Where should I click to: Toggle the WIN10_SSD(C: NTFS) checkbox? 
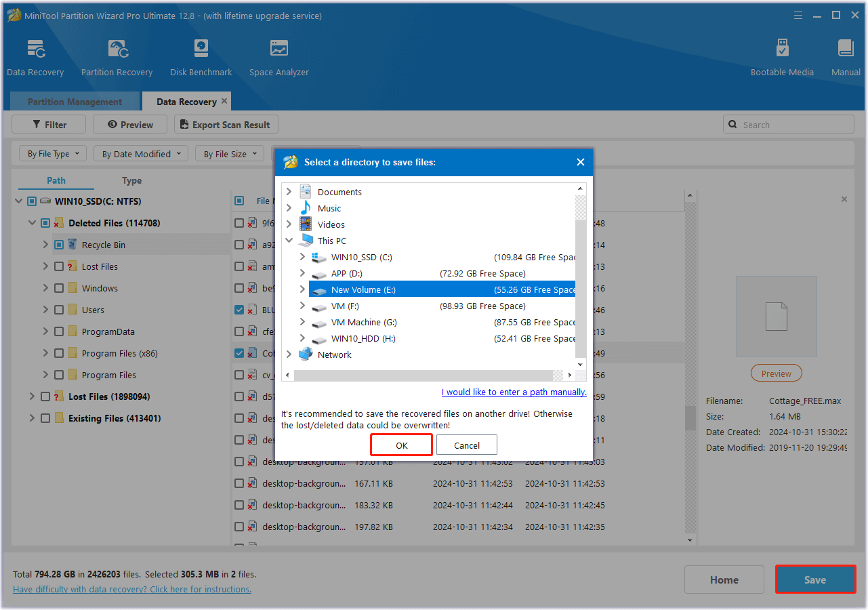click(32, 201)
